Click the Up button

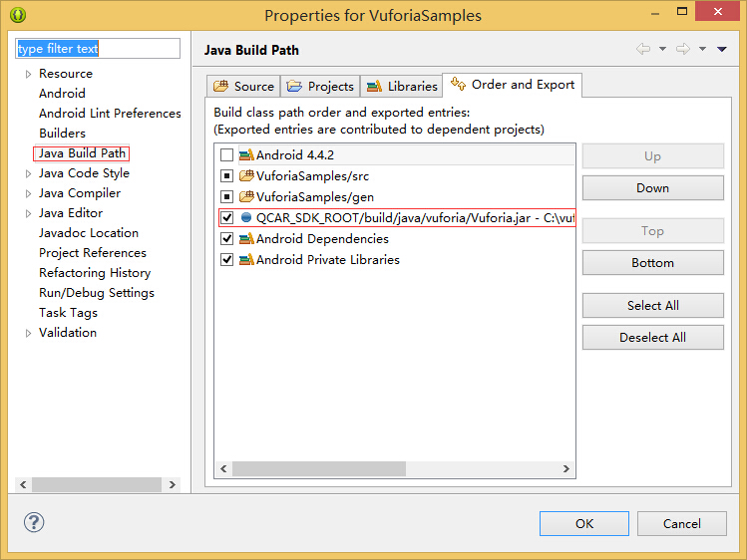652,156
